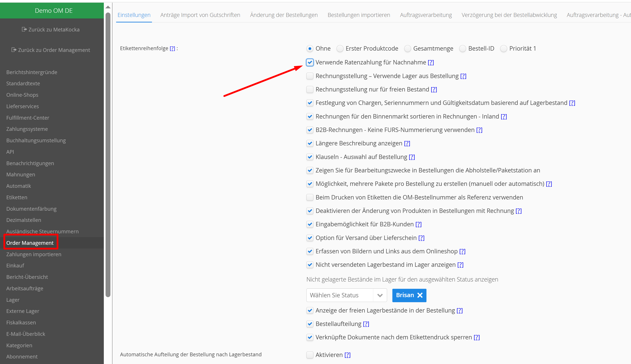Switch to Bestellungen importieren tab
This screenshot has width=631, height=364.
tap(358, 15)
